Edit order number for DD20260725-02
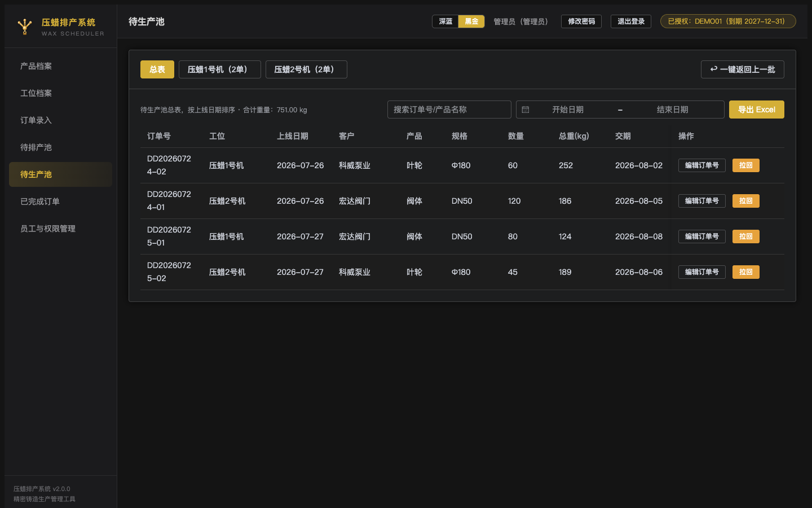Screen dimensions: 812x508 702,272
